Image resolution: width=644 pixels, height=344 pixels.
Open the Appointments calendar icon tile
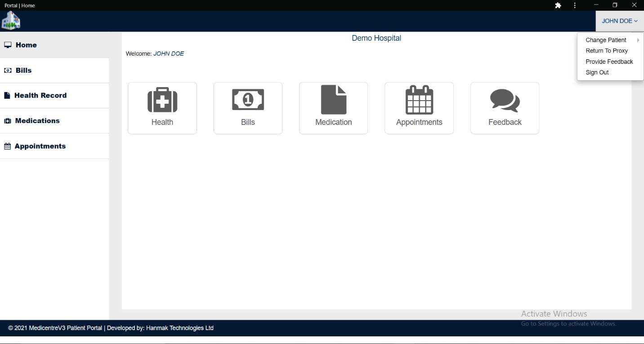pyautogui.click(x=419, y=108)
